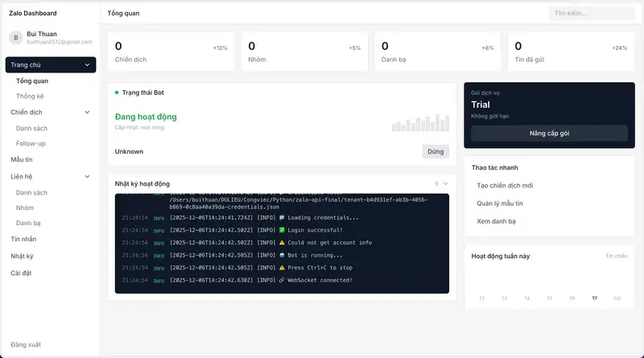Screen dimensions: 644x358
Task: Expand the Nhật ký hoạt động panel chevron
Action: coord(445,183)
